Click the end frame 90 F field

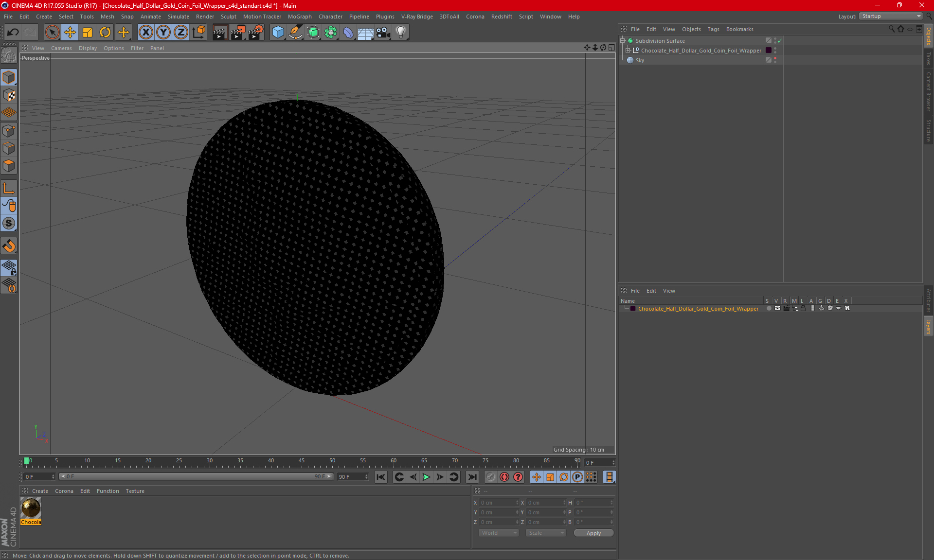tap(353, 476)
